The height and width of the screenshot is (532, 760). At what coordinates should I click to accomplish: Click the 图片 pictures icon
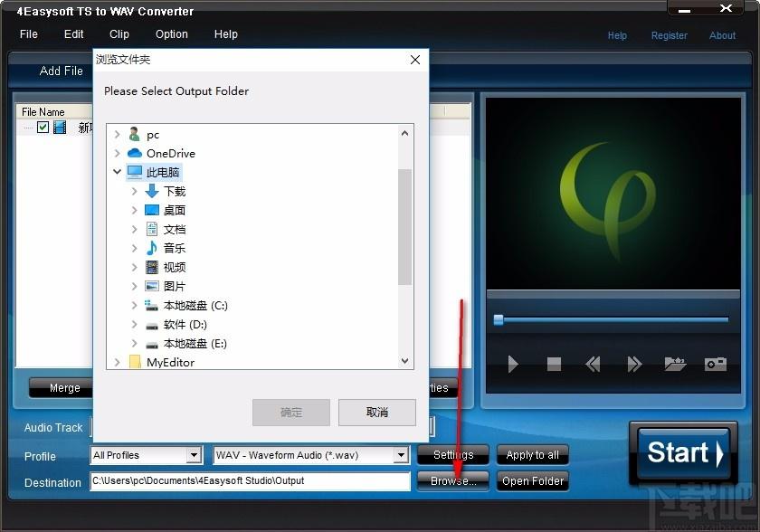tap(152, 286)
